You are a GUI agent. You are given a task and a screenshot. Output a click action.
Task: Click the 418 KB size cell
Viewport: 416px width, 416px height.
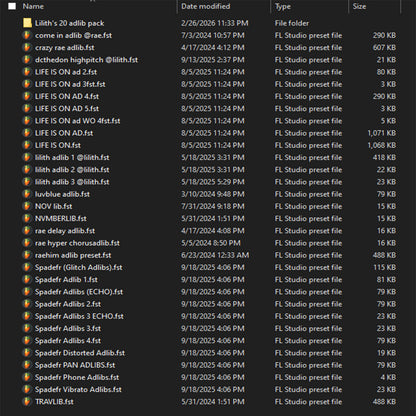[384, 157]
